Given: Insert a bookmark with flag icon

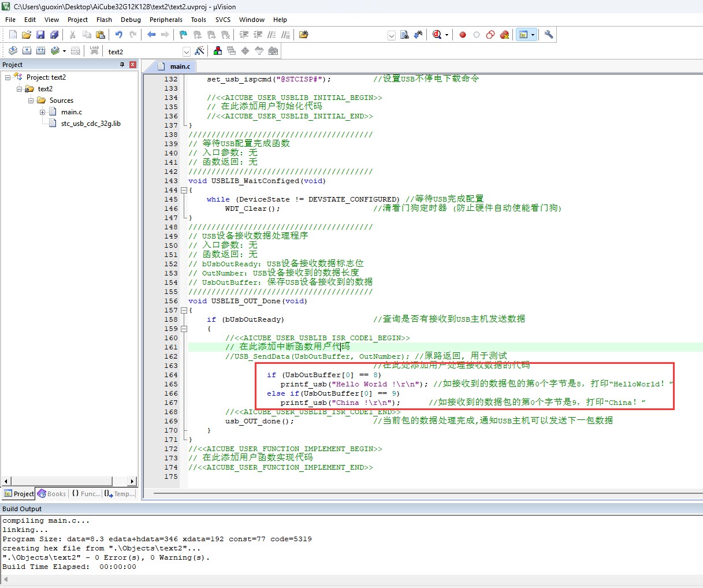Looking at the screenshot, I should coord(184,35).
